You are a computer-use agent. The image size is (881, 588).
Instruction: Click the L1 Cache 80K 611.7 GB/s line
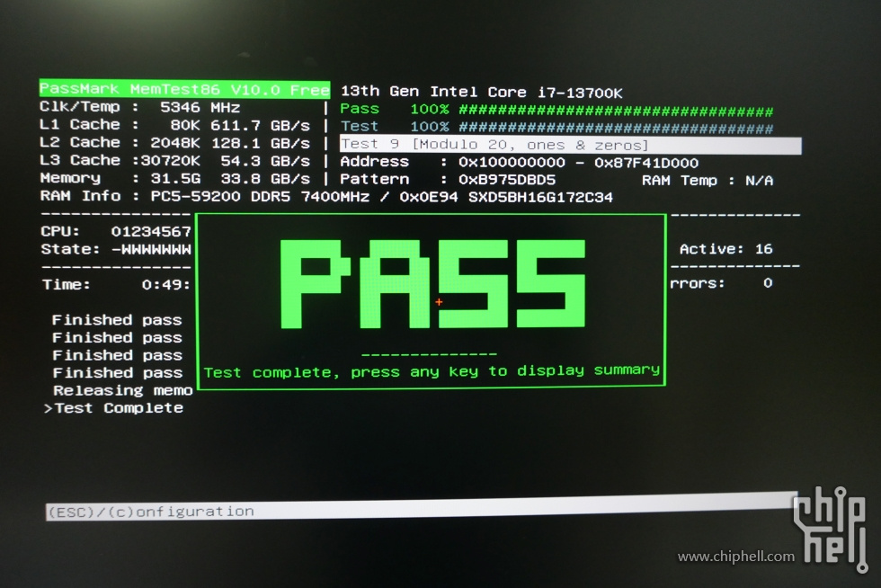[x=174, y=125]
